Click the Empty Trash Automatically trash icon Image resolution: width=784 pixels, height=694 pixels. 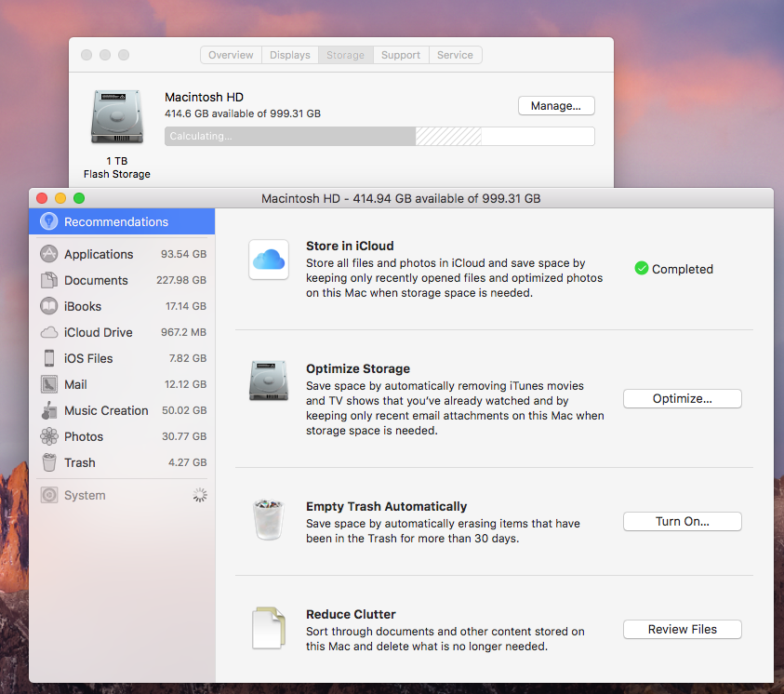click(x=269, y=519)
